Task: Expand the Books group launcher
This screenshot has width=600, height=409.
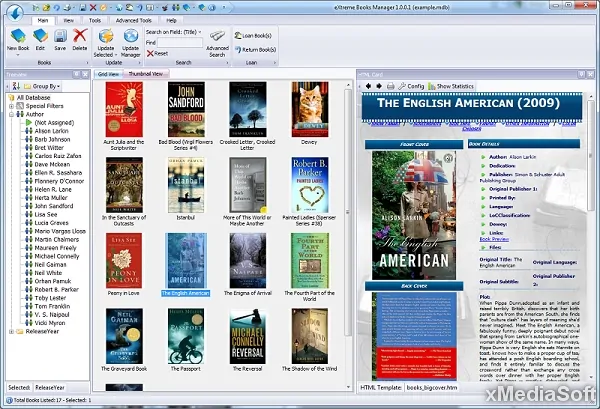Action: pos(87,63)
